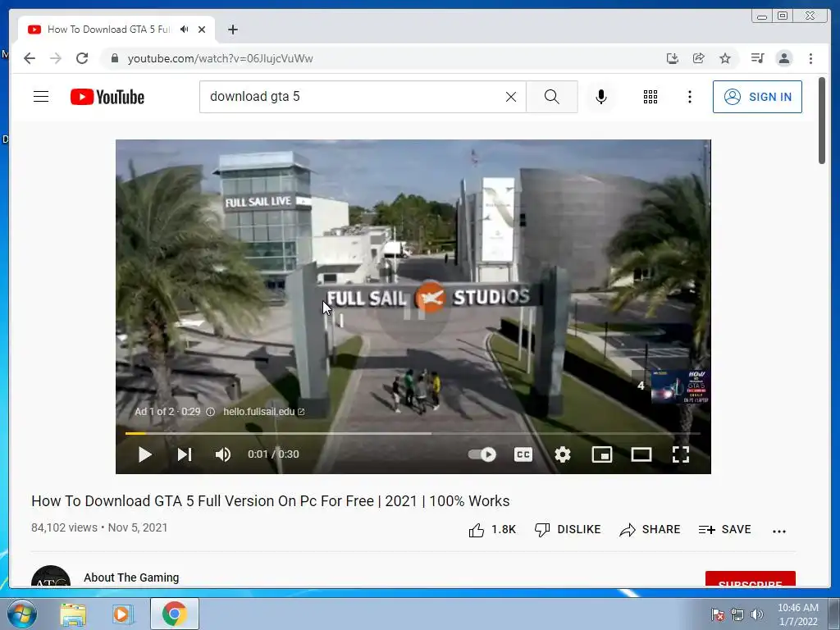Toggle the autoplay switch
Screen dimensions: 840x630
pyautogui.click(x=482, y=454)
